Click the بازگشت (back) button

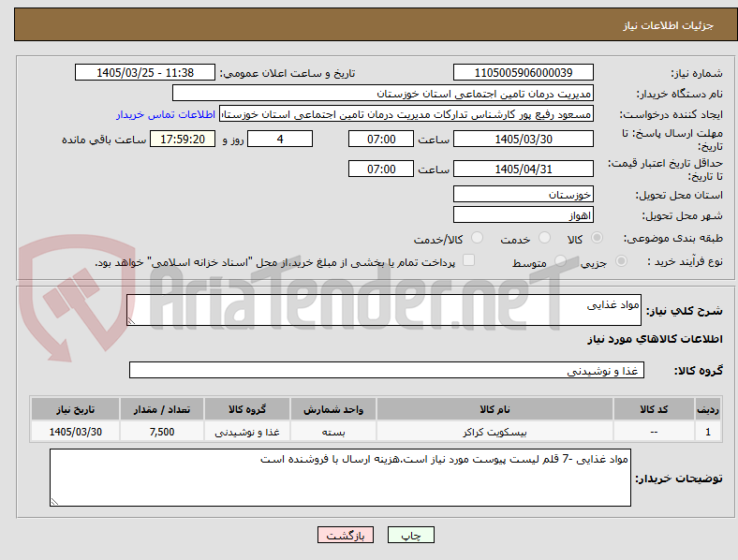(x=346, y=535)
